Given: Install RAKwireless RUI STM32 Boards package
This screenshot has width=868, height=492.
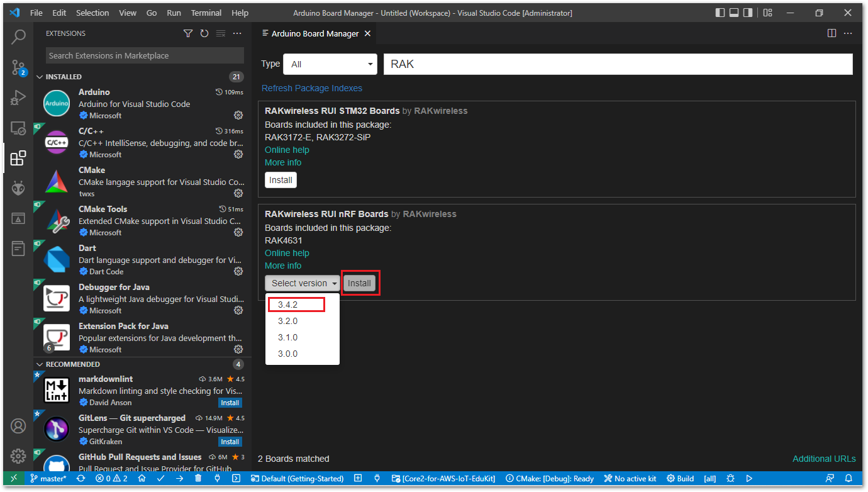Looking at the screenshot, I should click(281, 180).
